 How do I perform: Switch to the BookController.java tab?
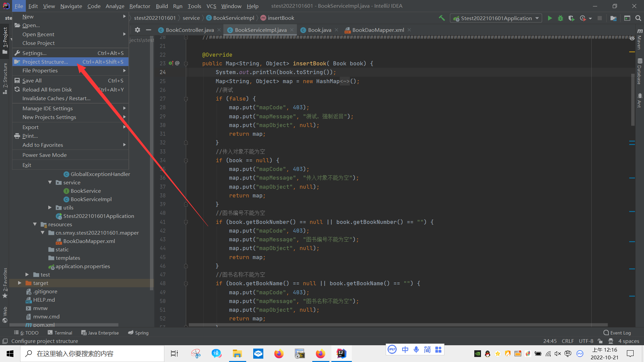pyautogui.click(x=190, y=30)
